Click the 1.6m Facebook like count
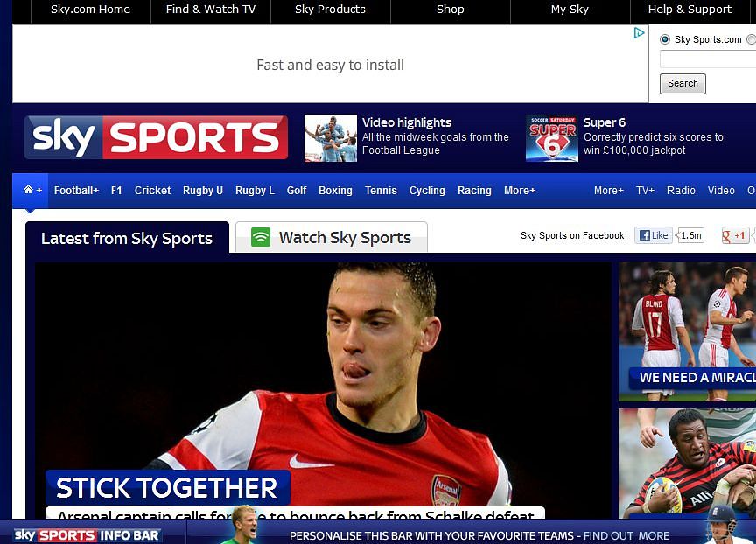This screenshot has width=756, height=544. pyautogui.click(x=691, y=235)
